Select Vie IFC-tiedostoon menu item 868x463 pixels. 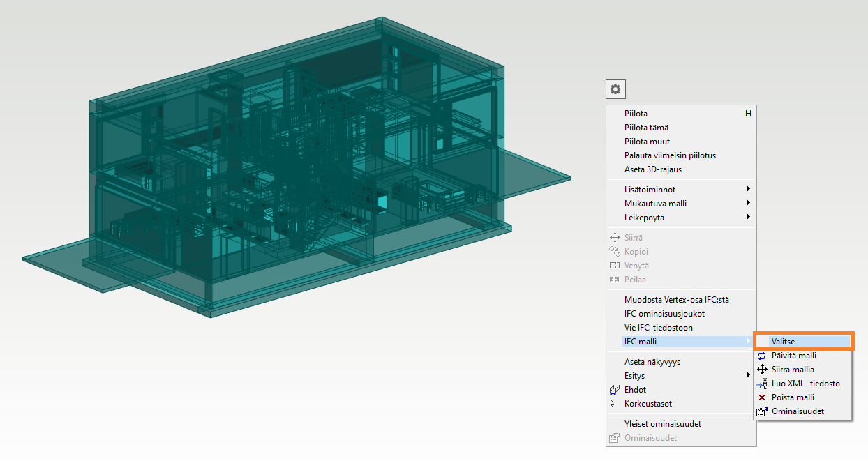pos(659,328)
